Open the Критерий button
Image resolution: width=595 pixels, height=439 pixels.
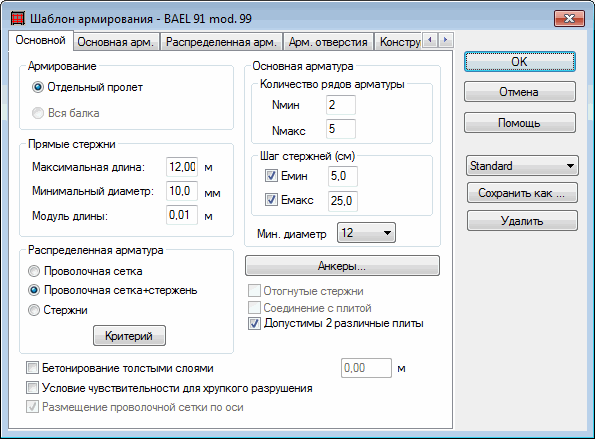[x=129, y=335]
